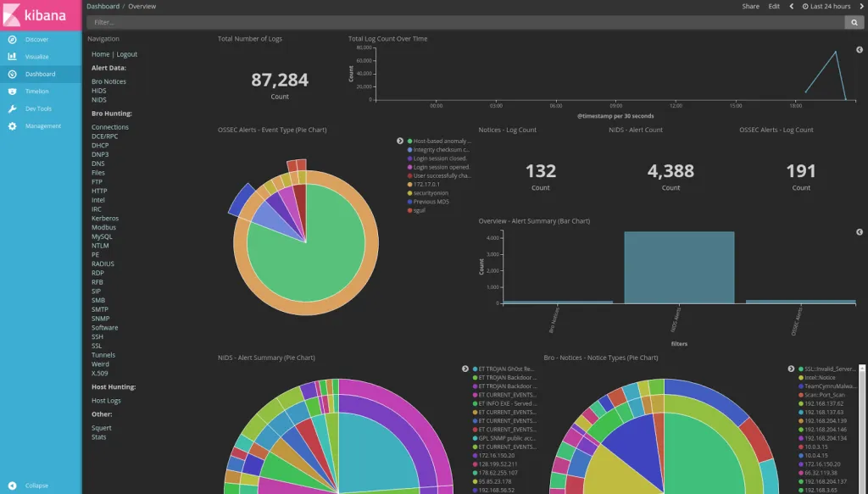Toggle 'SSL::Invalid_Server' legend entry
This screenshot has height=494, width=868.
831,369
